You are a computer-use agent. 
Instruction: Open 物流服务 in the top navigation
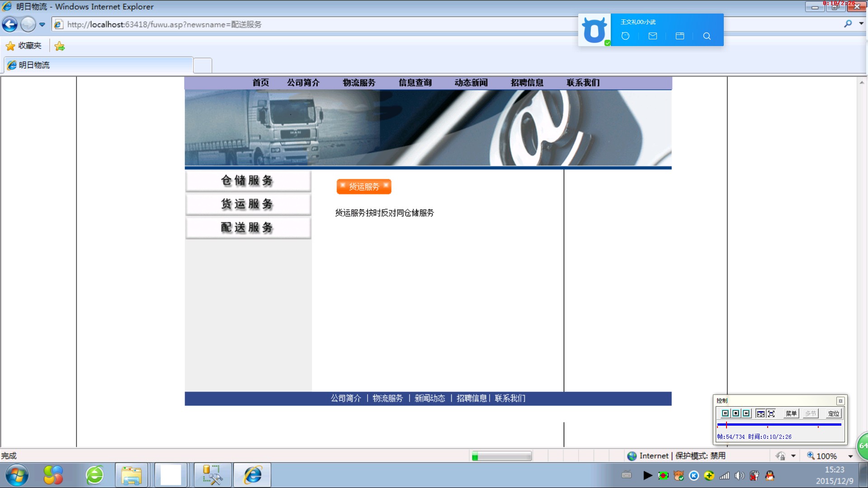pos(359,83)
